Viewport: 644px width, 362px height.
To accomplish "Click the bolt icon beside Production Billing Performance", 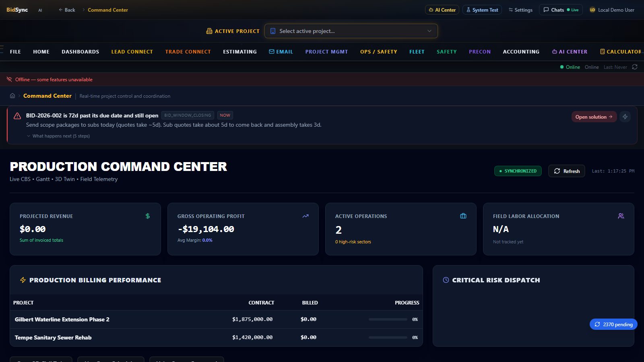I will 23,280.
